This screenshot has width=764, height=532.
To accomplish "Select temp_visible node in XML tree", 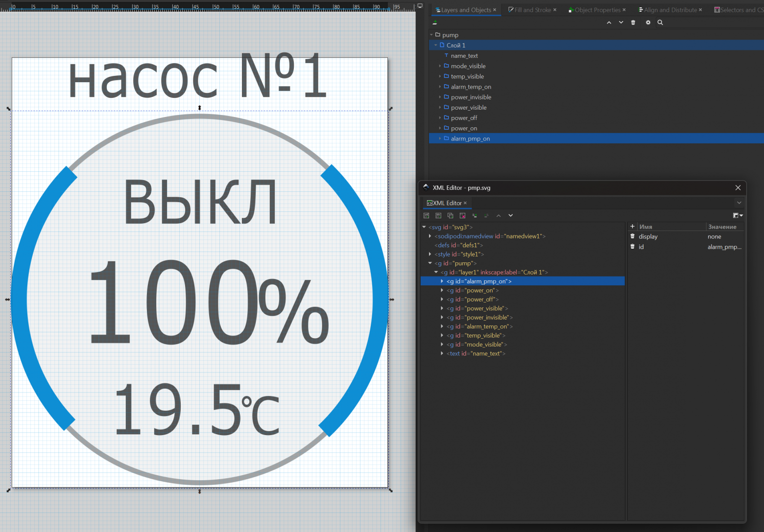I will point(476,335).
